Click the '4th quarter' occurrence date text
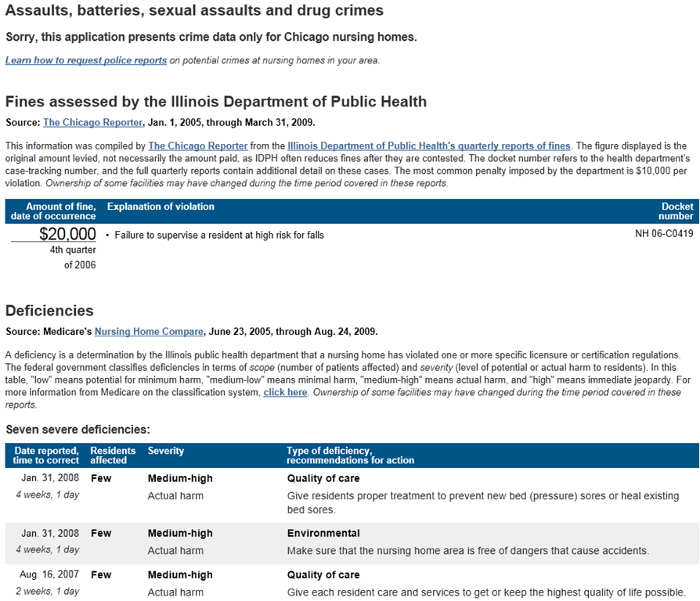The height and width of the screenshot is (601, 700). point(73,250)
